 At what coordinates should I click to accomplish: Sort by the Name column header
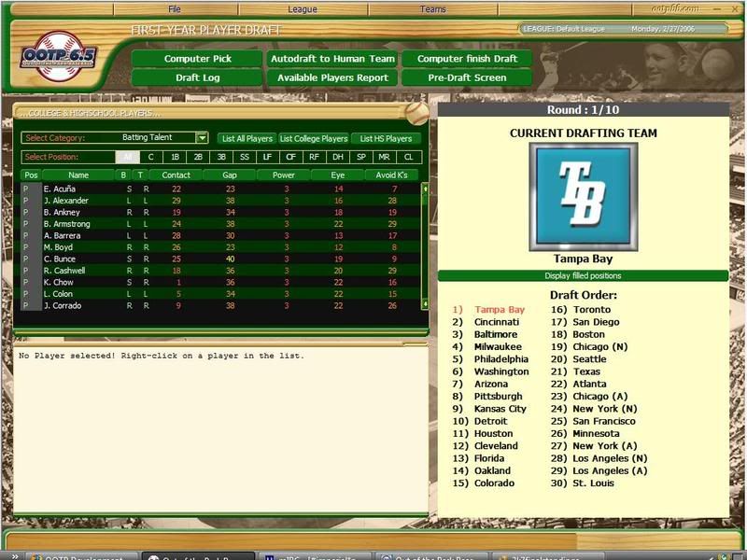pos(78,175)
